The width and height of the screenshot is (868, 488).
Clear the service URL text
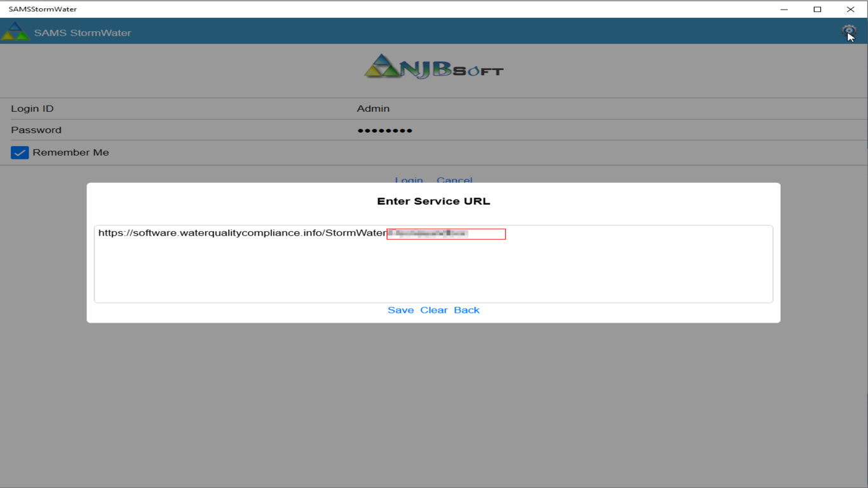tap(434, 310)
